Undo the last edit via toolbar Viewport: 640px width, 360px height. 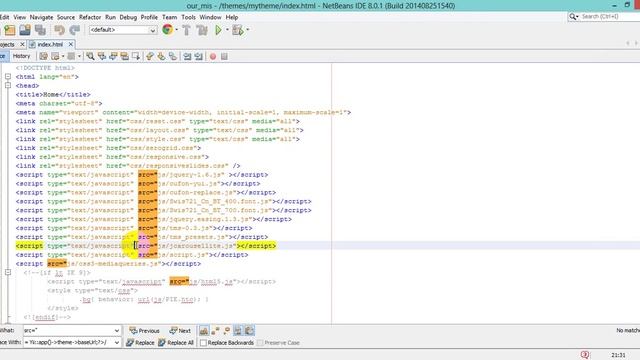point(60,30)
